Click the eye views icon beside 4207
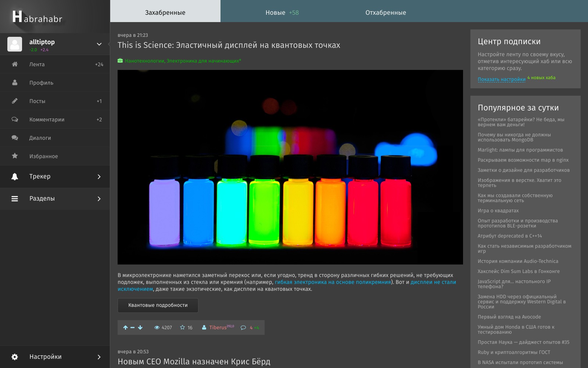Image resolution: width=588 pixels, height=368 pixels. coord(157,328)
